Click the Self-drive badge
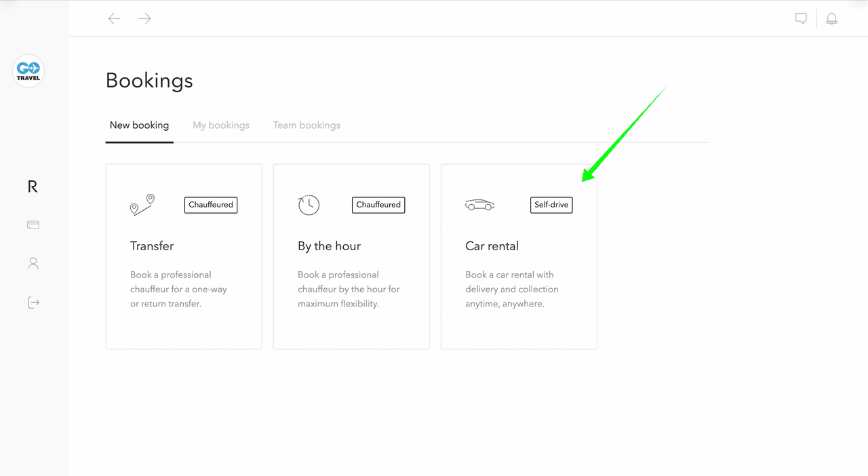Image resolution: width=868 pixels, height=476 pixels. (x=551, y=205)
